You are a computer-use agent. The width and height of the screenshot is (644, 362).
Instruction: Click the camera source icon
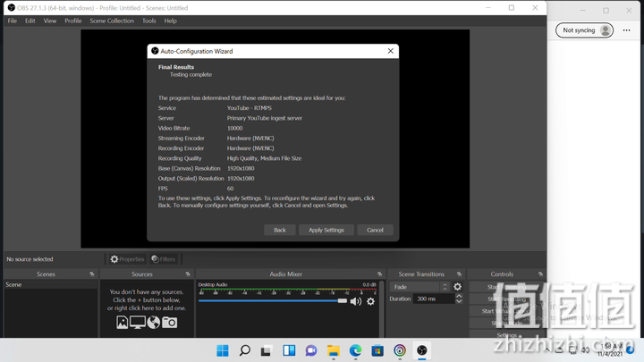click(x=170, y=322)
